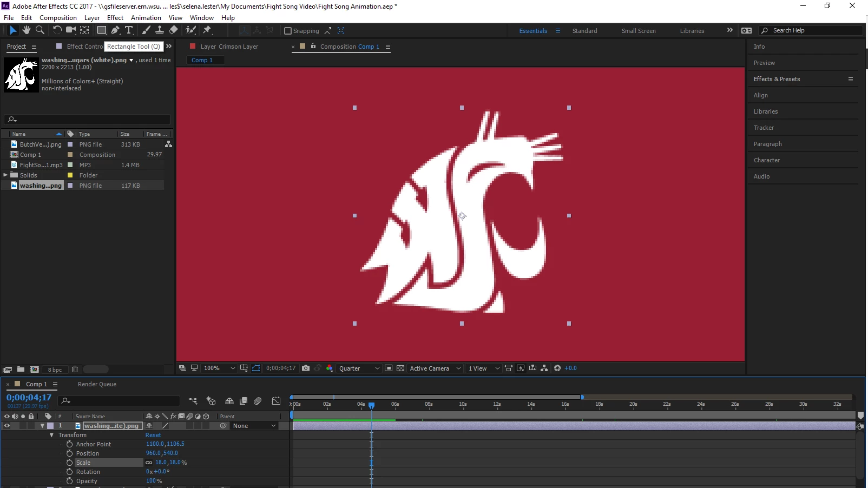
Task: Toggle Transparency Grid in the viewer bar
Action: point(400,368)
